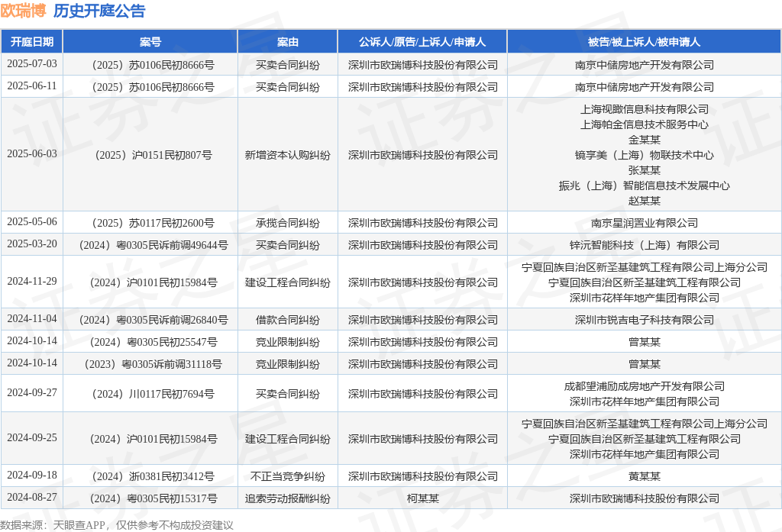Viewport: 782px width, 532px height.
Task: Click defendant 南京星润置业有限公司
Action: pos(645,223)
